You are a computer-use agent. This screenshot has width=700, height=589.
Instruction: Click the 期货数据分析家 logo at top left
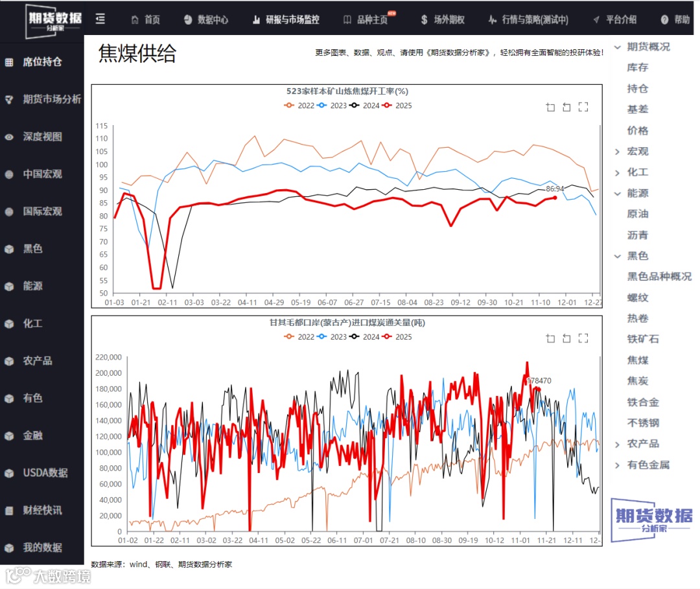pyautogui.click(x=54, y=21)
